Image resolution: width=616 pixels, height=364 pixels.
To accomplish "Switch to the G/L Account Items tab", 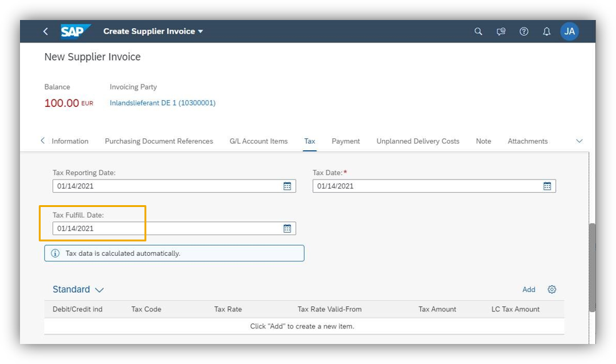I will pyautogui.click(x=258, y=141).
